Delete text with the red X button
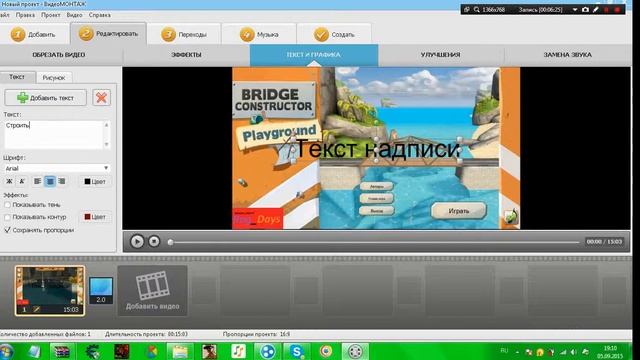 102,98
